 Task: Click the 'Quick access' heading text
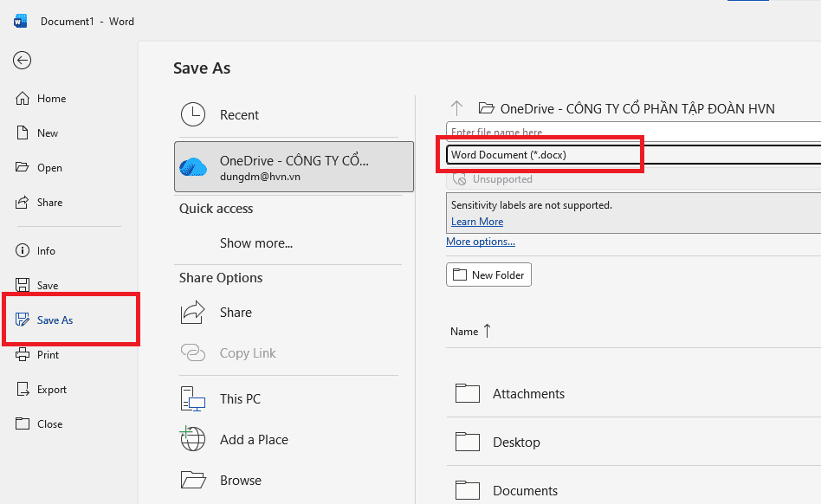click(216, 209)
